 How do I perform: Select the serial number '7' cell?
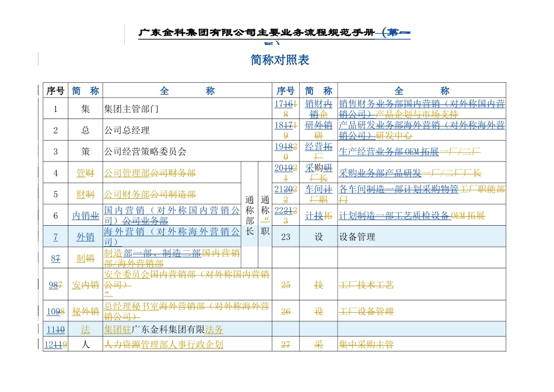pos(55,237)
